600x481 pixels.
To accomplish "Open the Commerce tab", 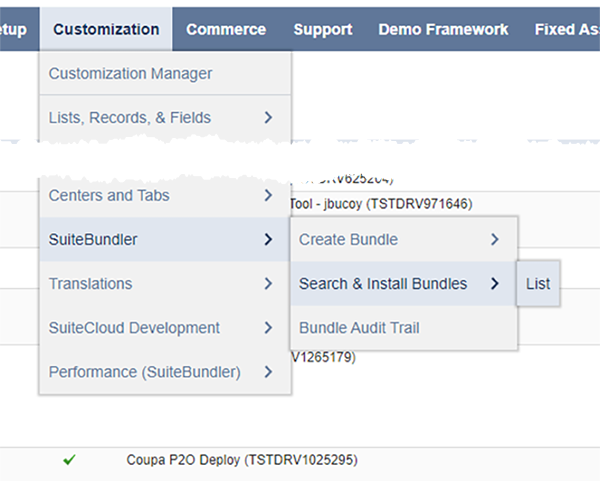I will 226,29.
